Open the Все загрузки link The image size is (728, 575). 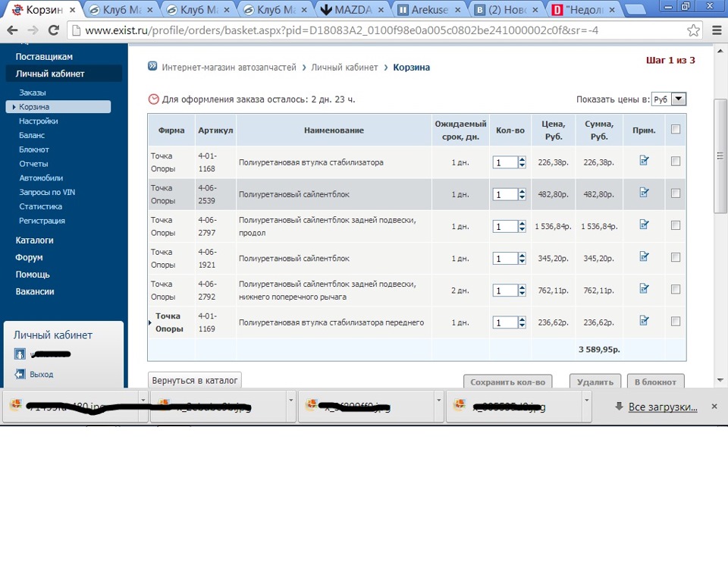coord(663,407)
